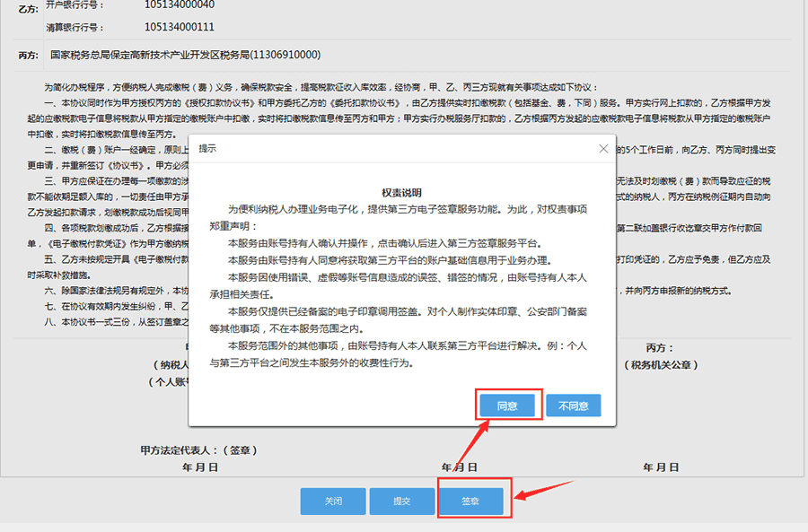This screenshot has height=532, width=808.
Task: Click the 国家税务总局保定高新技术产业开发区税务局 text
Action: tap(185, 55)
